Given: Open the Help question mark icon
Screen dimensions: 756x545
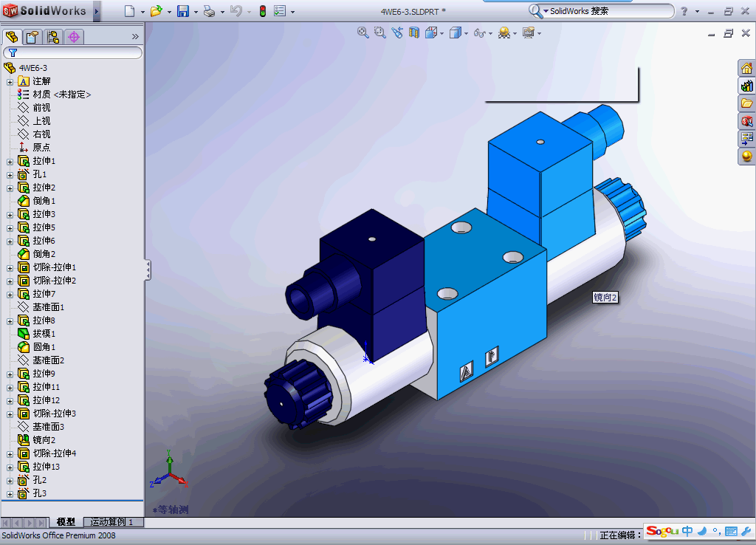Looking at the screenshot, I should [x=684, y=11].
